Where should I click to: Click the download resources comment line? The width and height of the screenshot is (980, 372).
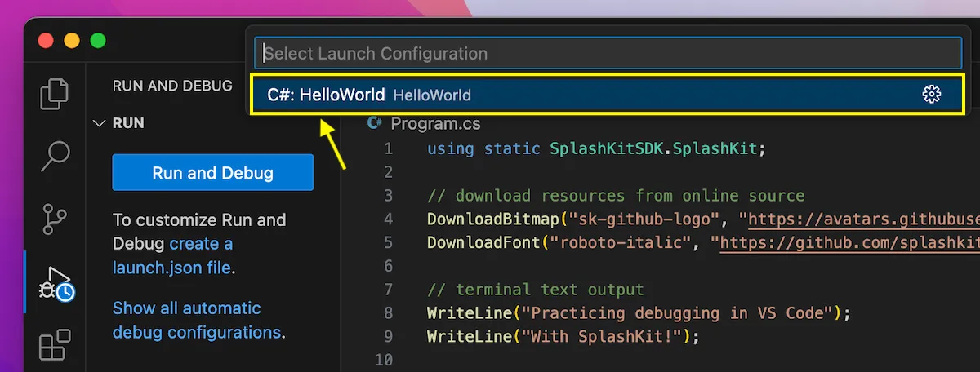tap(615, 196)
